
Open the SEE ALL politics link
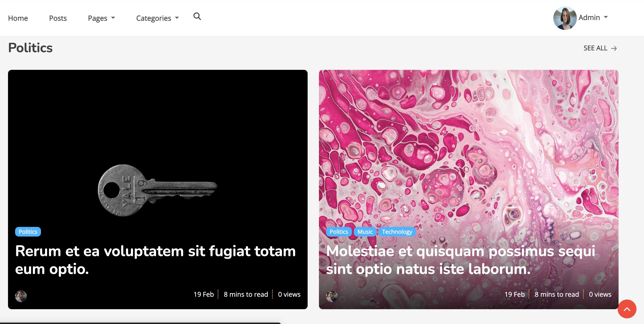[595, 48]
